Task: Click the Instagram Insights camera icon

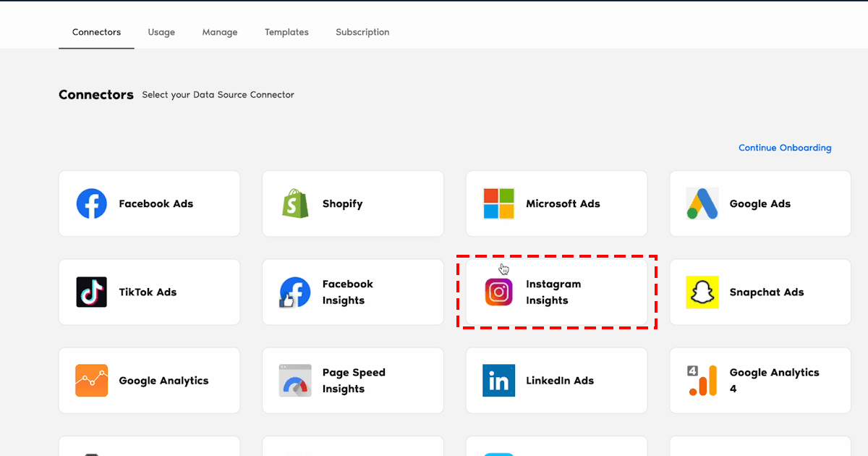Action: coord(498,292)
